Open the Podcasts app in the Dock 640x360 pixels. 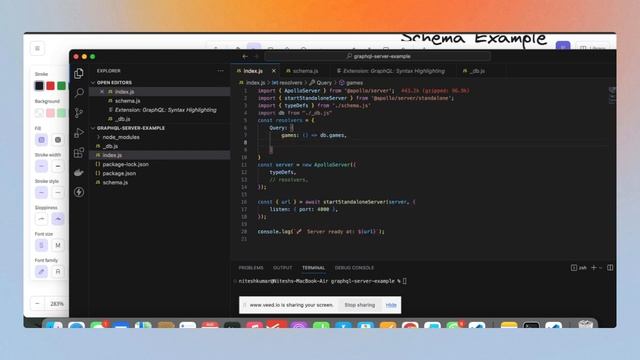point(299,325)
